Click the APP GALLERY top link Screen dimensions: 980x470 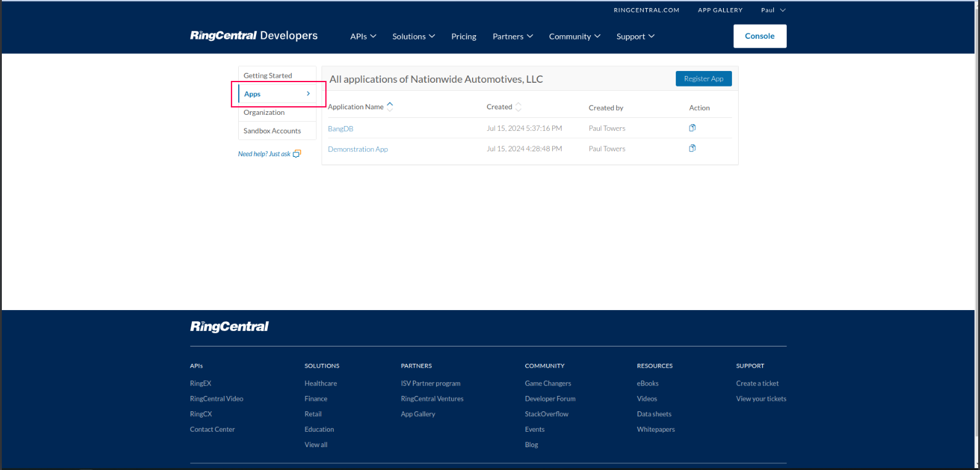click(720, 10)
